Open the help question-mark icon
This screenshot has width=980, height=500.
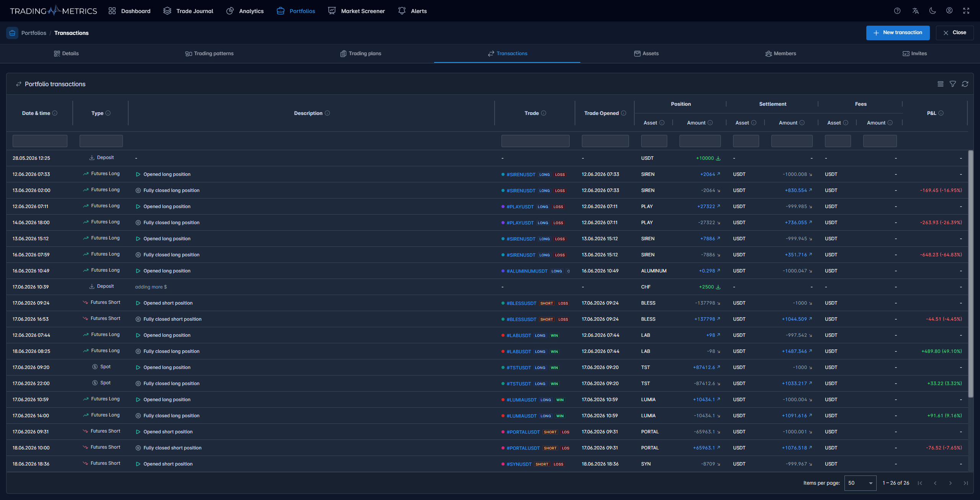897,11
